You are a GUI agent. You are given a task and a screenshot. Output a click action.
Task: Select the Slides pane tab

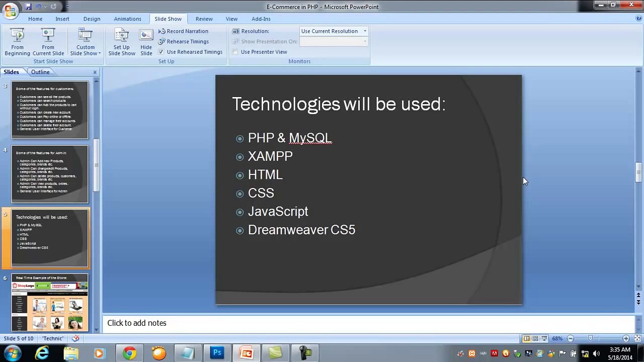11,72
